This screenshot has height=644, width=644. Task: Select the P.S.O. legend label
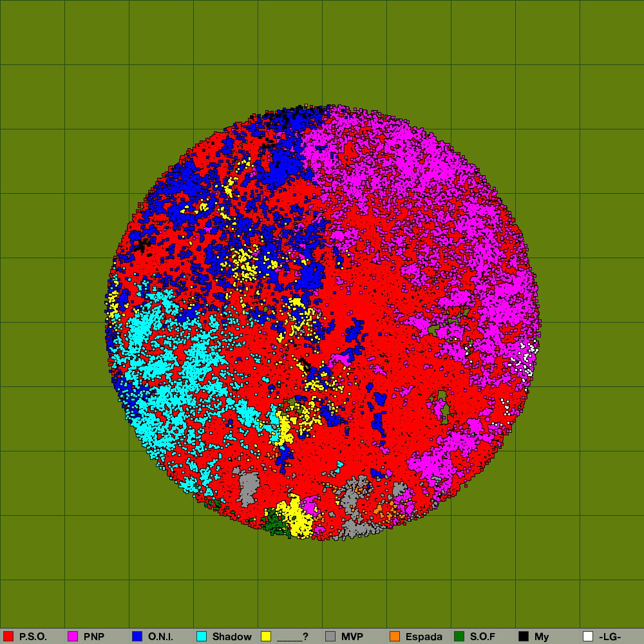(x=33, y=637)
